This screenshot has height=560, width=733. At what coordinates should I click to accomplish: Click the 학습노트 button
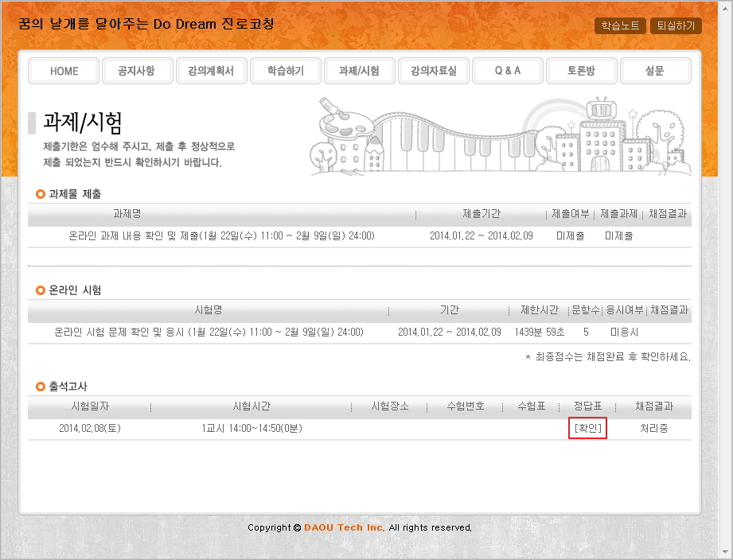click(x=620, y=25)
